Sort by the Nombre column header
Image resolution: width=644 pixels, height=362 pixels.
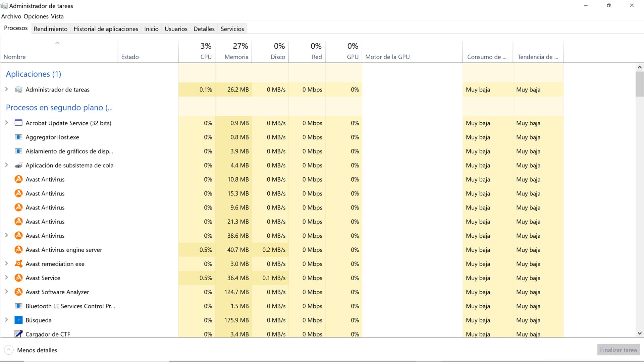(x=59, y=52)
